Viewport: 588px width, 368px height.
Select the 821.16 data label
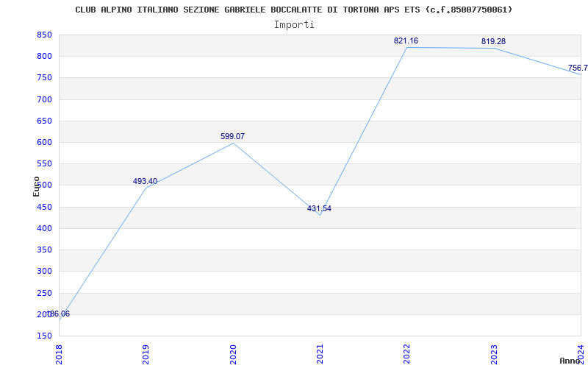pyautogui.click(x=406, y=41)
